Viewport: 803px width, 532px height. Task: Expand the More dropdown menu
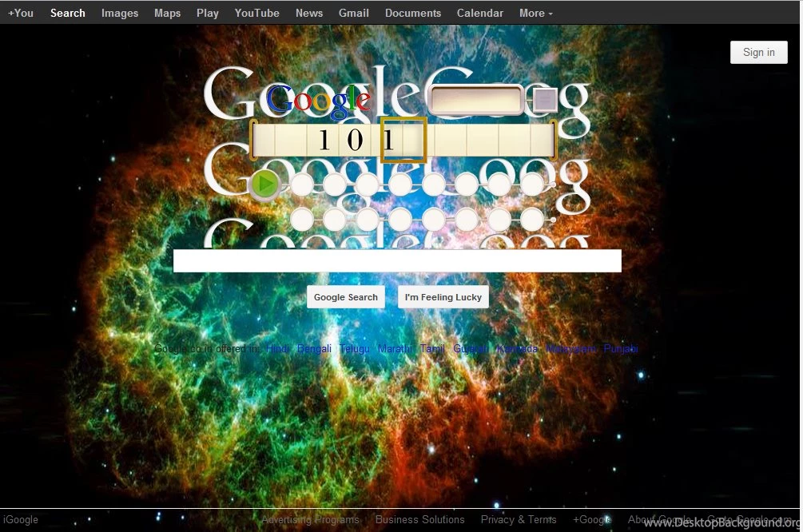(535, 13)
